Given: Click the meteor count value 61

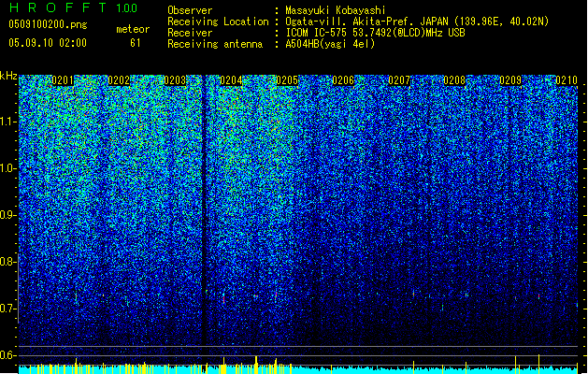Looking at the screenshot, I should 136,43.
